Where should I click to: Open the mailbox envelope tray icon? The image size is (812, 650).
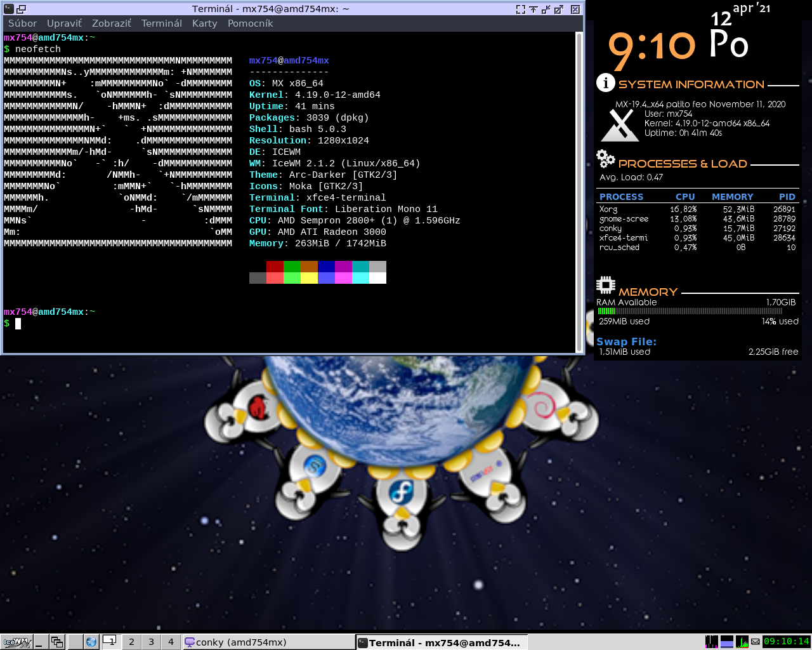click(755, 642)
